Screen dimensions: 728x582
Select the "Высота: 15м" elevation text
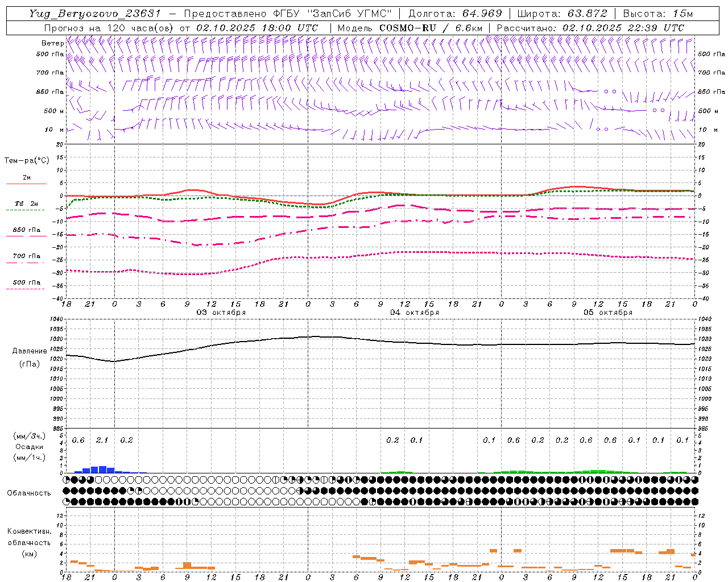click(658, 14)
